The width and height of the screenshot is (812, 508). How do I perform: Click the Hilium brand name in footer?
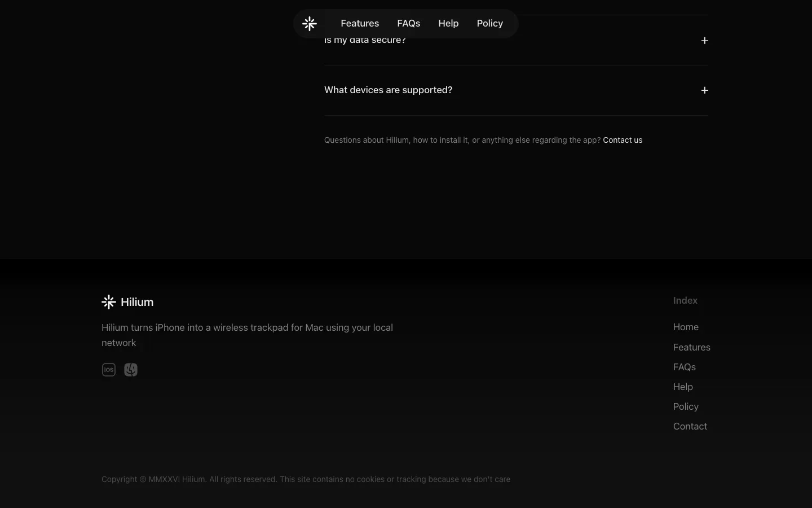137,302
